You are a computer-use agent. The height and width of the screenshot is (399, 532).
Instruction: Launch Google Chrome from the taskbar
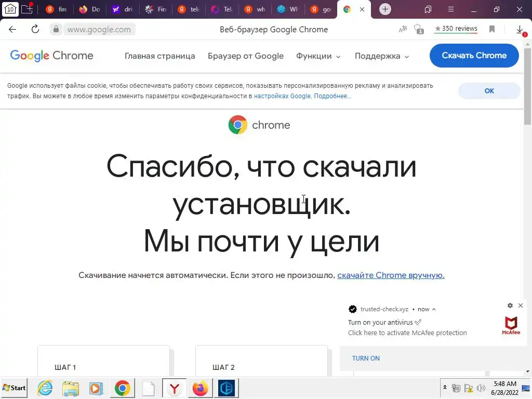[122, 388]
